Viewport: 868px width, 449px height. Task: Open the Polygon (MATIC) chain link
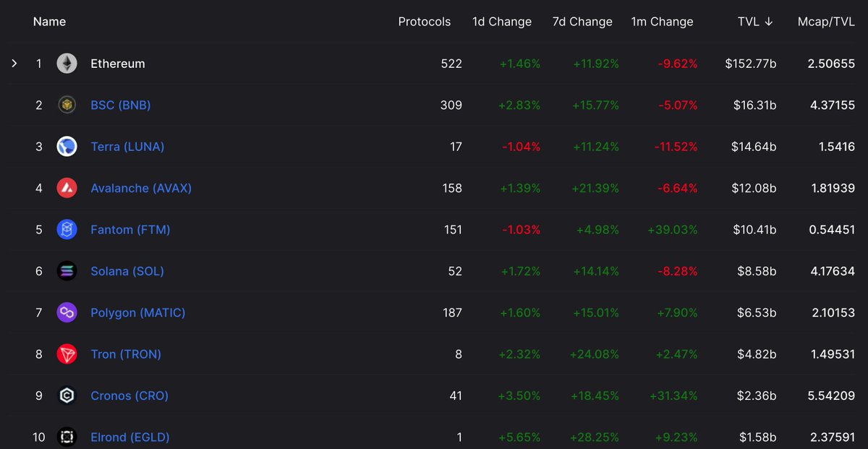click(138, 312)
